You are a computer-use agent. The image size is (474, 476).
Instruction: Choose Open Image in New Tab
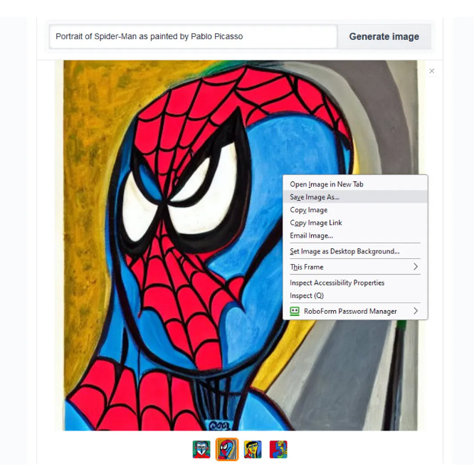pos(355,184)
